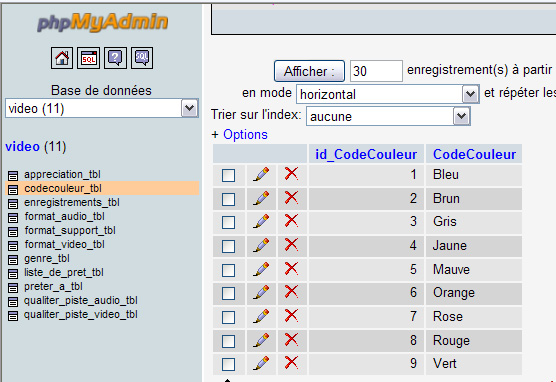
Task: Click the cell value Mauve
Action: (451, 269)
